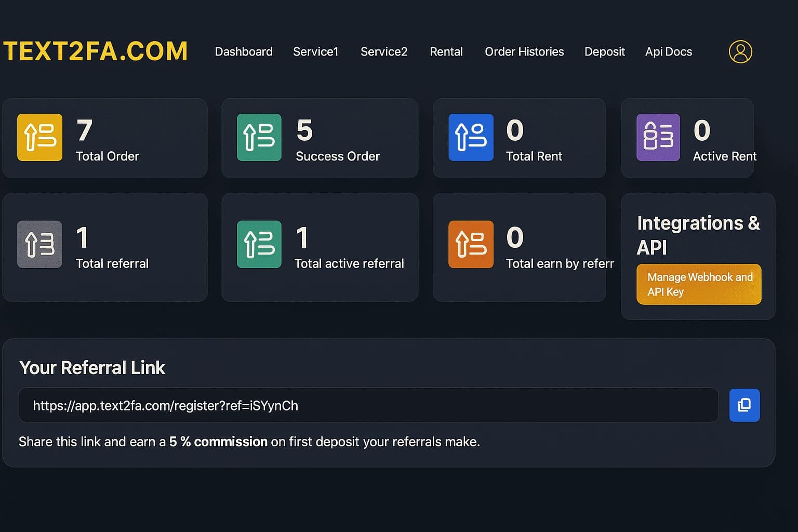Viewport: 798px width, 532px height.
Task: Open the Service1 page
Action: click(315, 51)
